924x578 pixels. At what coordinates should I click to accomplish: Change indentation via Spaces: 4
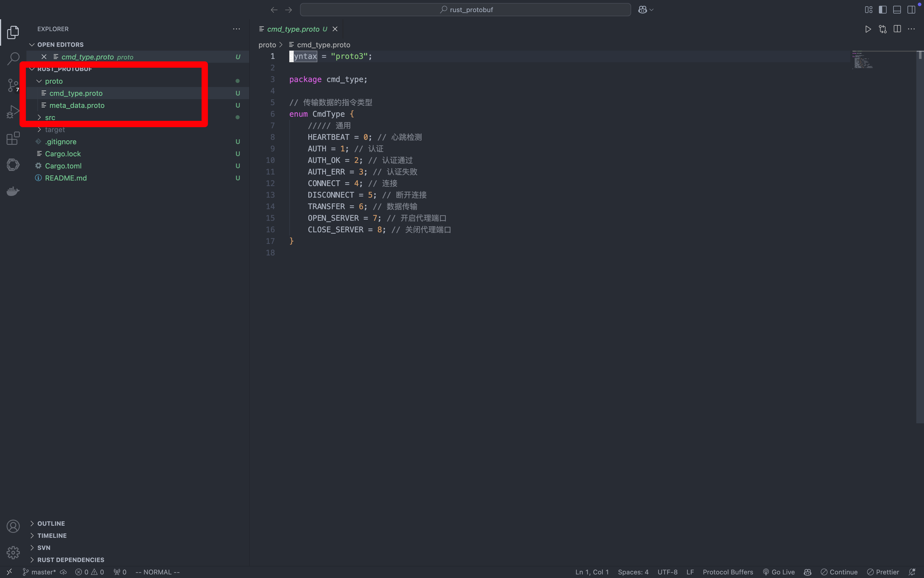pyautogui.click(x=633, y=572)
